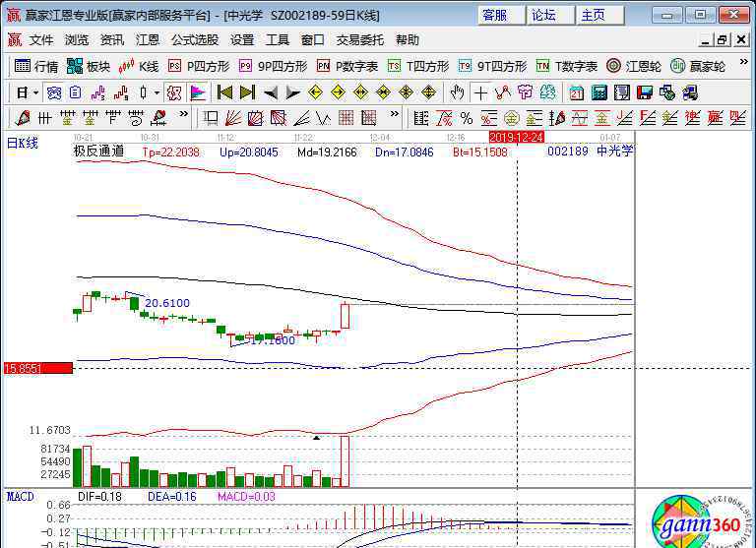756x548 pixels.
Task: Click the 20.6100 high price annotation
Action: click(x=167, y=303)
